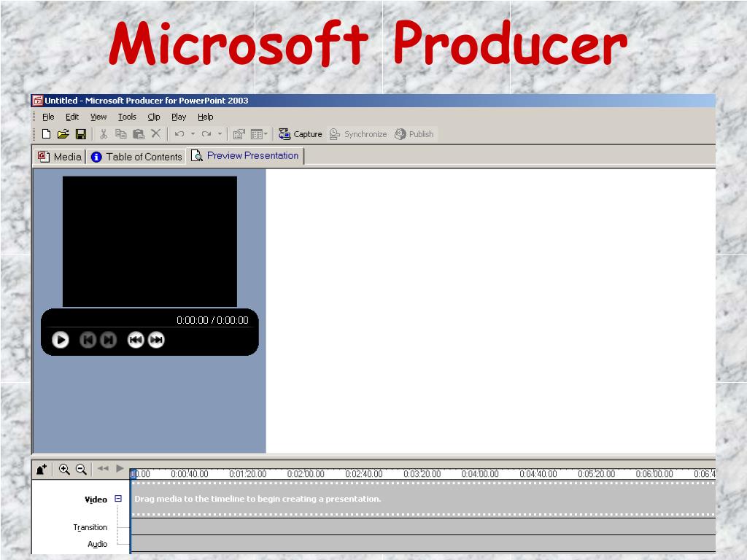Click the narrate timeline microphone icon
Viewport: 747px width, 560px height.
click(42, 470)
